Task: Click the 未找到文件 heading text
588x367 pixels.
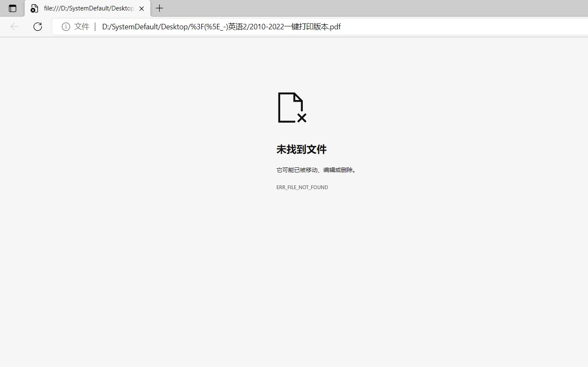Action: coord(301,149)
